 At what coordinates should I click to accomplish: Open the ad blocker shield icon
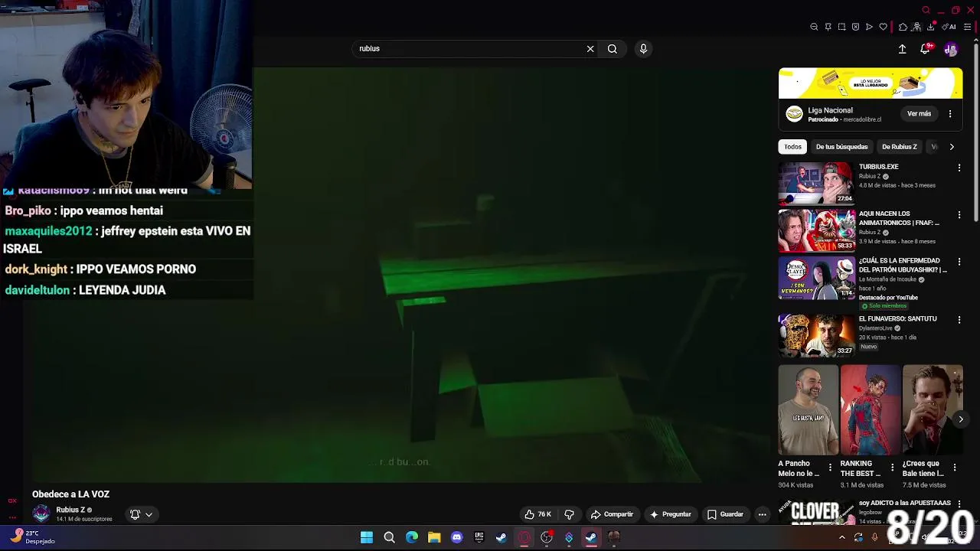tap(855, 27)
